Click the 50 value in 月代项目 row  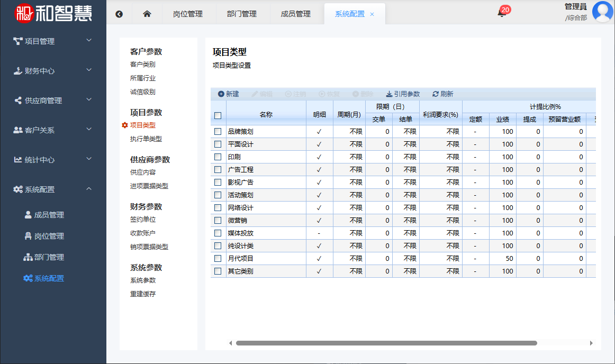509,259
